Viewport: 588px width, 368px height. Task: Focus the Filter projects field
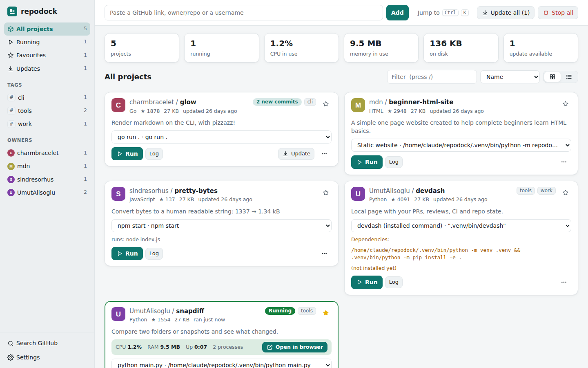(x=432, y=77)
